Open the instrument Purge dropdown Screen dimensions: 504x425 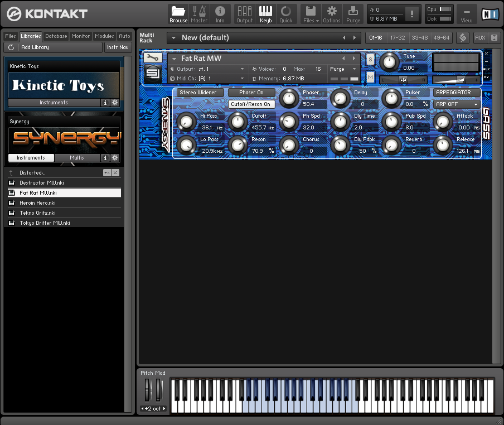click(343, 69)
